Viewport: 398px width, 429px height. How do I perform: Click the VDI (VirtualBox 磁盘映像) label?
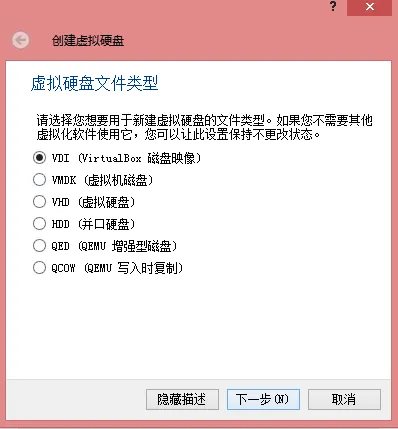point(126,158)
